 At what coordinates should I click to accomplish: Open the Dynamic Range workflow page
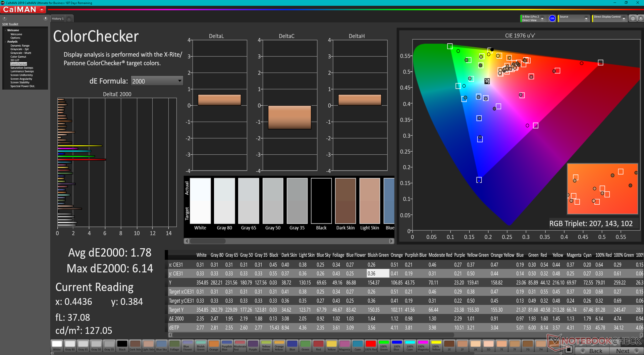point(20,46)
